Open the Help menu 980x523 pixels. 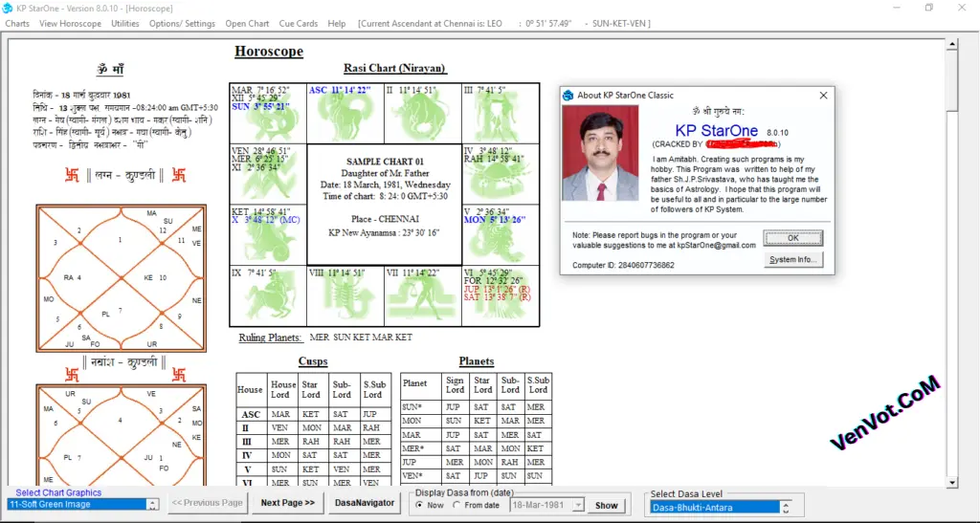pyautogui.click(x=336, y=23)
